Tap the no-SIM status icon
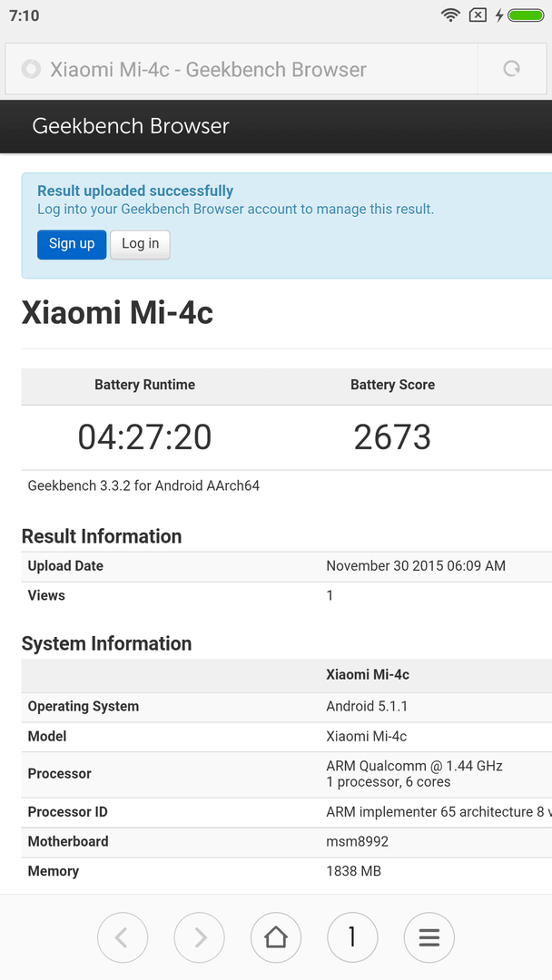 [478, 15]
